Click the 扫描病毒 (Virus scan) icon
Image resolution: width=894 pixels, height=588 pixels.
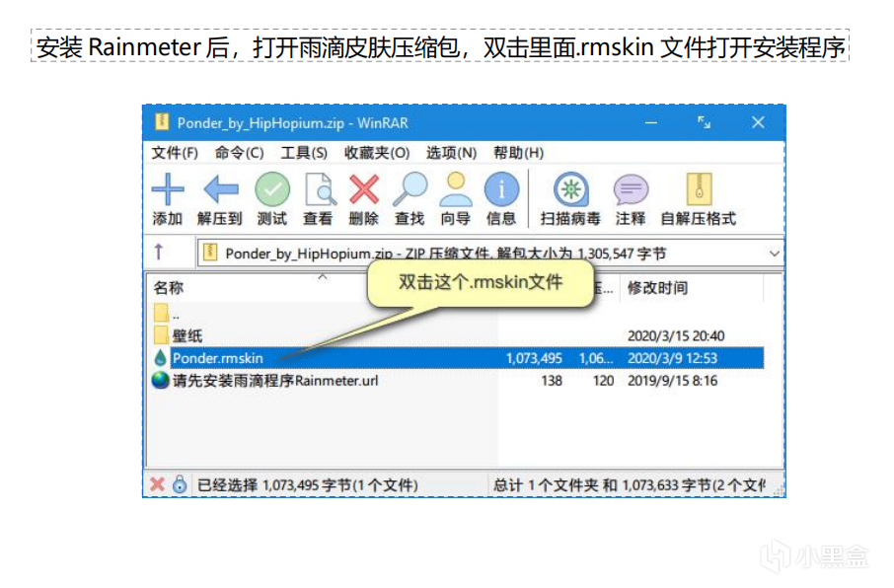(570, 189)
